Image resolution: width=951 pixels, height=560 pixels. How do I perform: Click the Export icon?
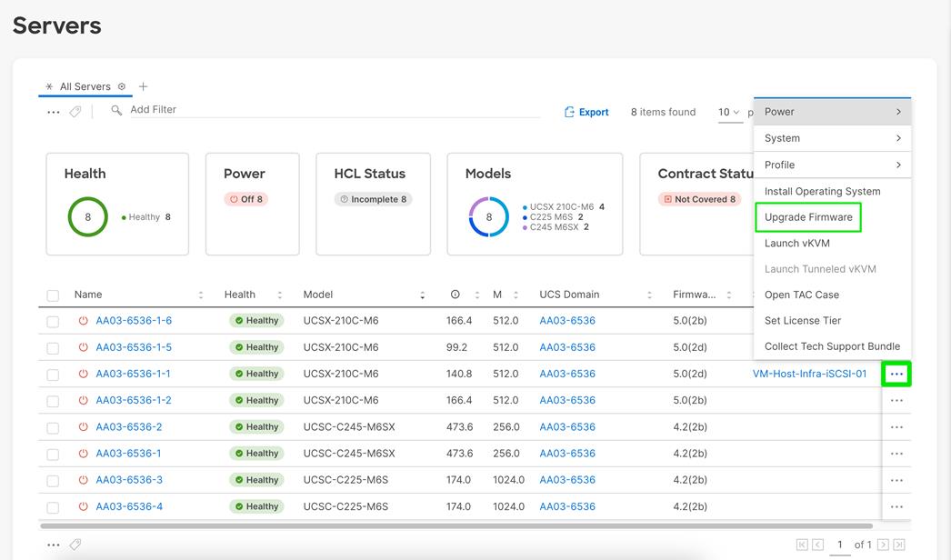coord(569,112)
